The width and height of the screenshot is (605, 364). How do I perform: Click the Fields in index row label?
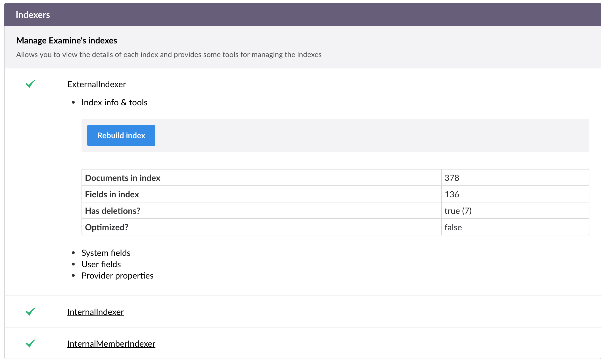[x=112, y=194]
